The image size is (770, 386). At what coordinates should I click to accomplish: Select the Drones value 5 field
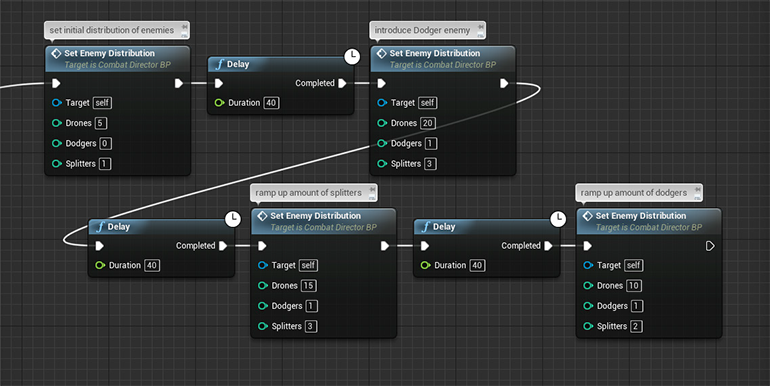101,123
